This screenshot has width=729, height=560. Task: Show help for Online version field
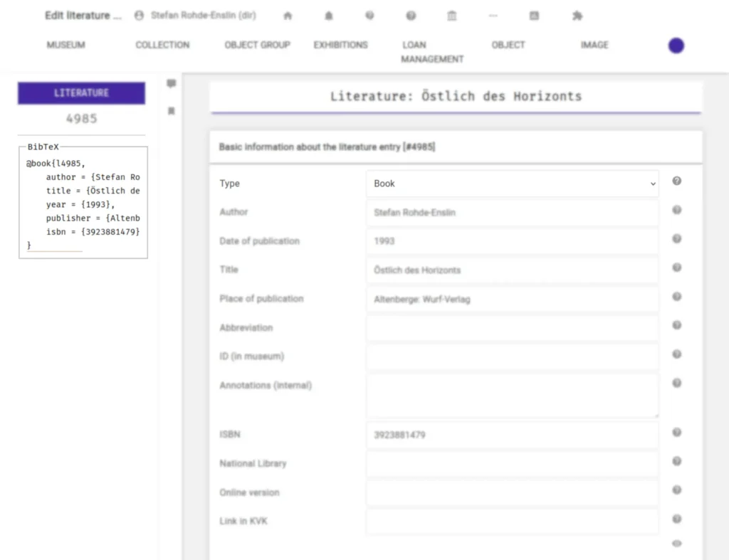(x=677, y=490)
